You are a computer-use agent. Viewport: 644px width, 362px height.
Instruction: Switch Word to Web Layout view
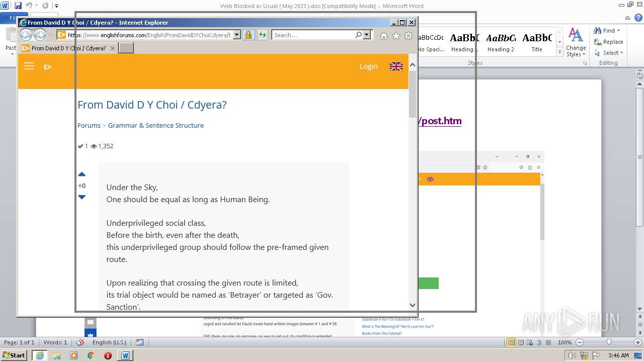point(529,342)
